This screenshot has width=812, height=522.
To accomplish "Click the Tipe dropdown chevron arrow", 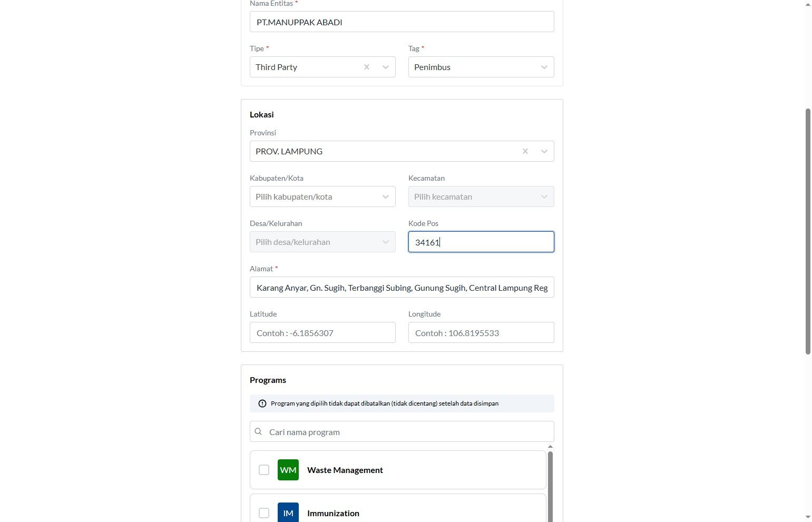I will 386,67.
